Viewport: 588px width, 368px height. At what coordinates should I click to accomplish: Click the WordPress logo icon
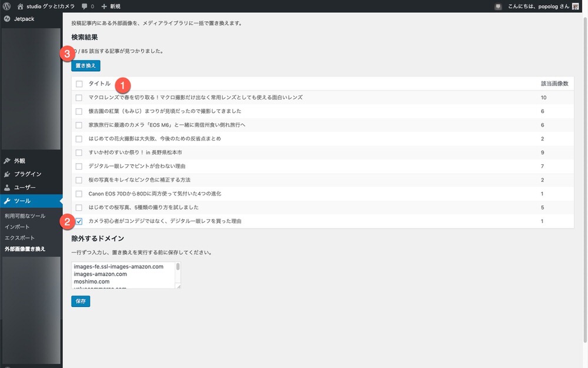[x=6, y=6]
